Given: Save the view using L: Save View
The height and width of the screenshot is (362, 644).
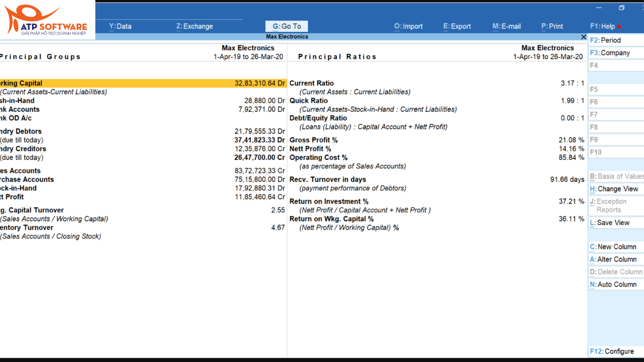Looking at the screenshot, I should (x=611, y=223).
